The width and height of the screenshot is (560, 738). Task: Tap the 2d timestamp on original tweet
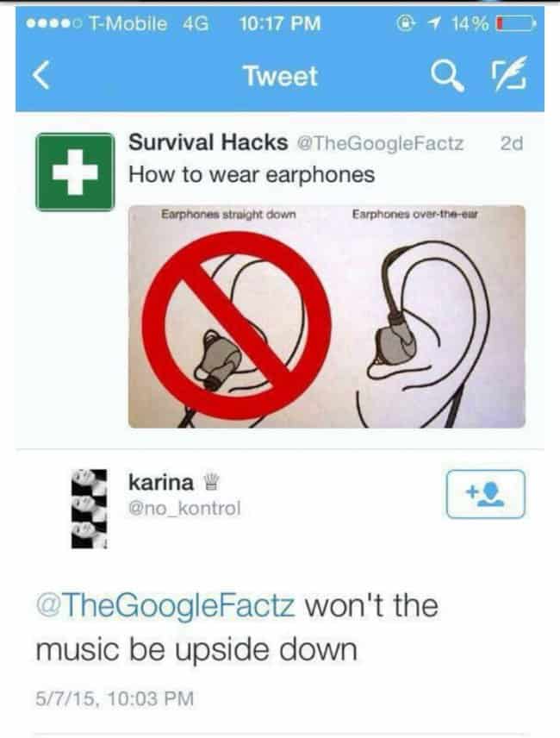coord(512,143)
